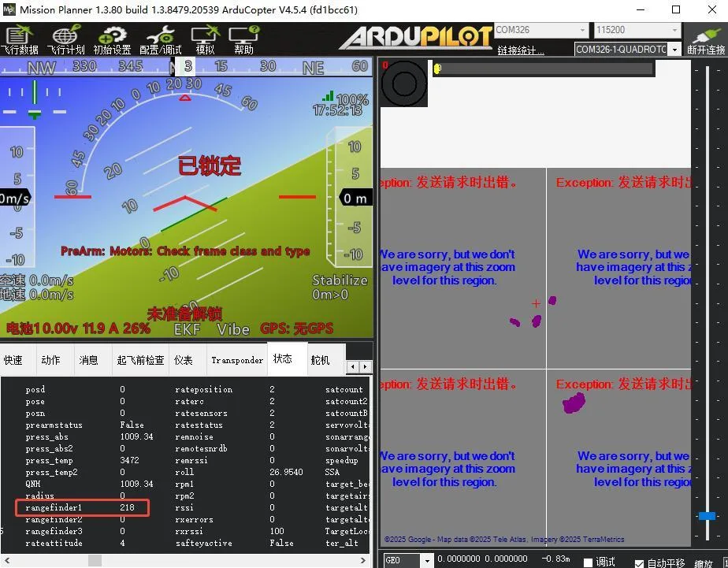728x568 pixels.
Task: Click the press_temp value 3472
Action: click(x=129, y=460)
